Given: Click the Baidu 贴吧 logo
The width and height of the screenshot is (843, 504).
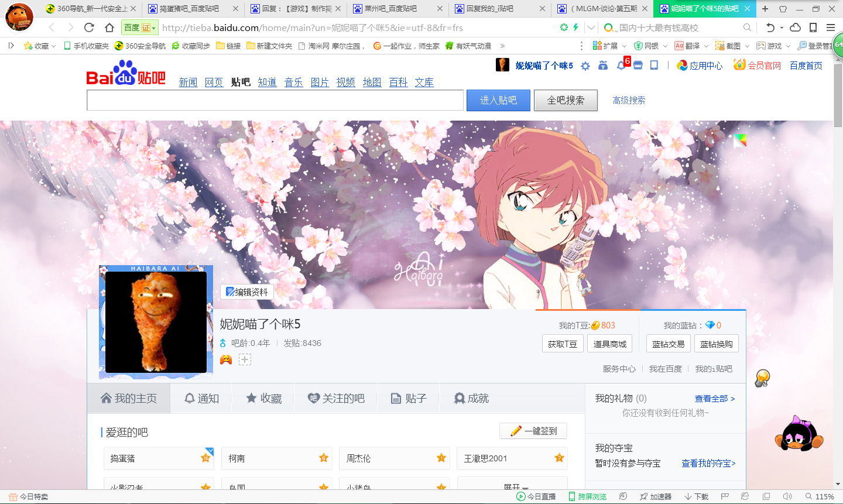Looking at the screenshot, I should point(126,73).
